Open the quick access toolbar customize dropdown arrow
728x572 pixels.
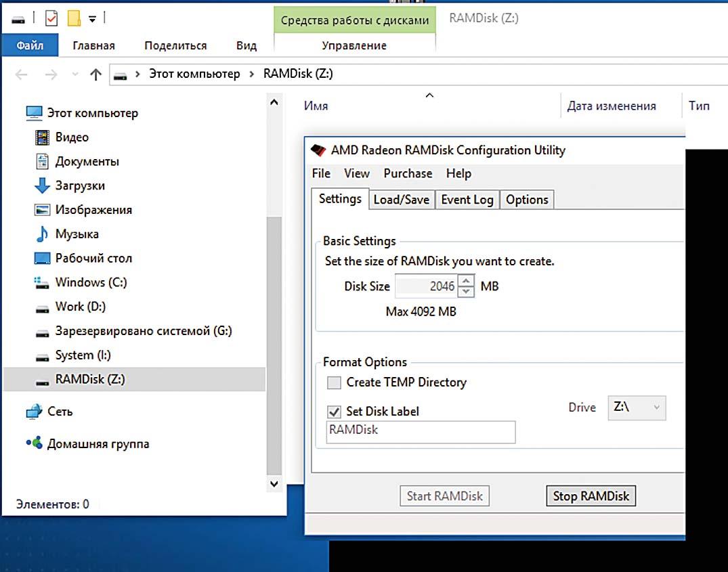[92, 19]
